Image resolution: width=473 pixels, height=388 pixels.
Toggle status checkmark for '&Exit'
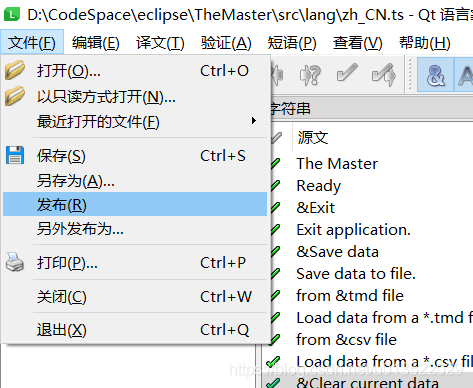[275, 208]
